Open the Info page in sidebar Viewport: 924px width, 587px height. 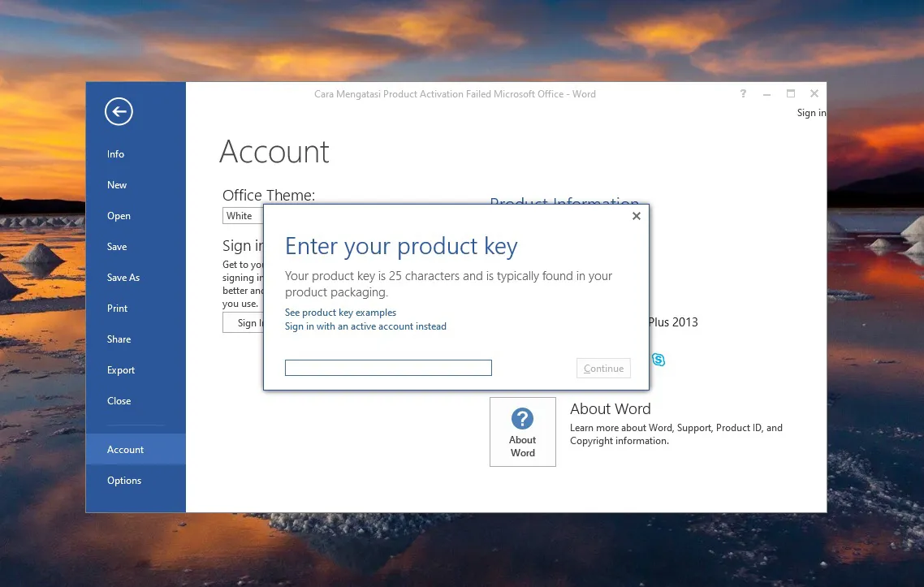tap(116, 154)
